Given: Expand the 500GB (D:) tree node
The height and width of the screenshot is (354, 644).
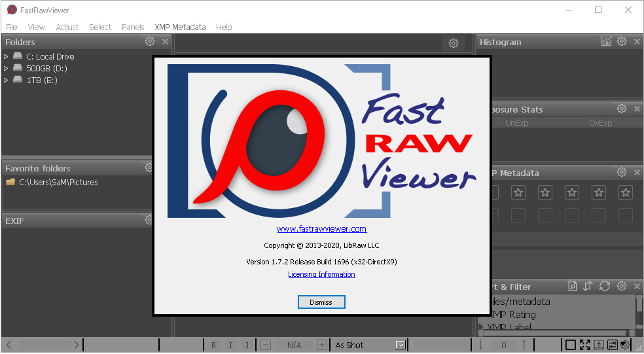Looking at the screenshot, I should tap(6, 68).
